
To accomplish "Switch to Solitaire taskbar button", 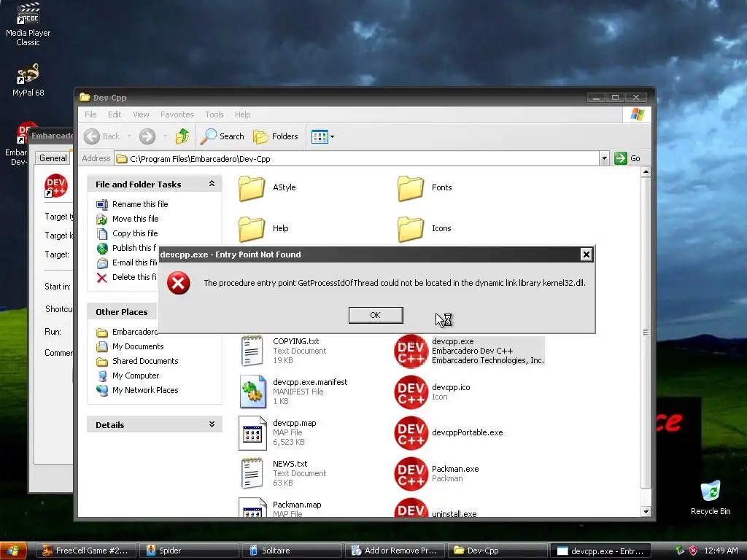I will (293, 551).
